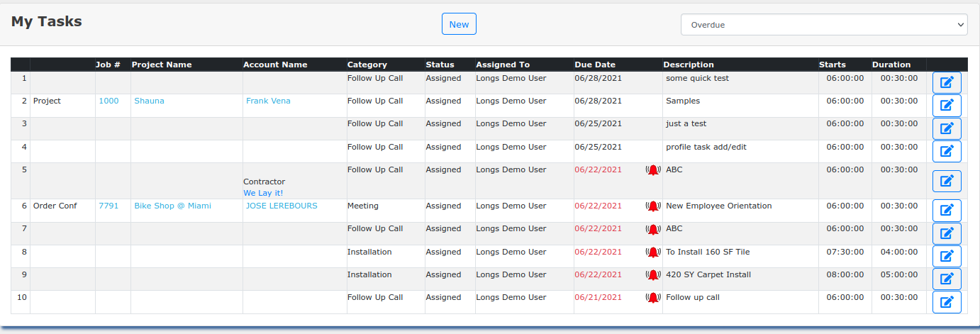Screen dimensions: 980x334
Task: Open Frank Vena account
Action: pyautogui.click(x=268, y=101)
